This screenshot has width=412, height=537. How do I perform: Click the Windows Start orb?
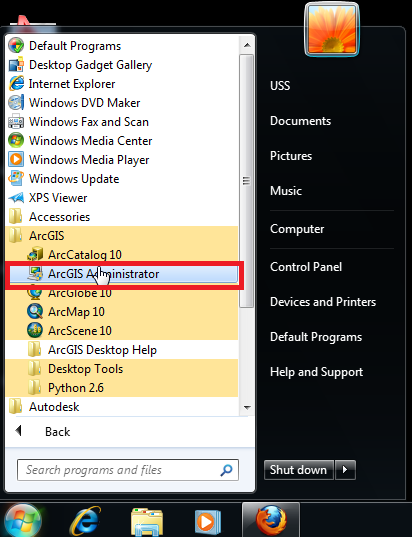coord(22,521)
